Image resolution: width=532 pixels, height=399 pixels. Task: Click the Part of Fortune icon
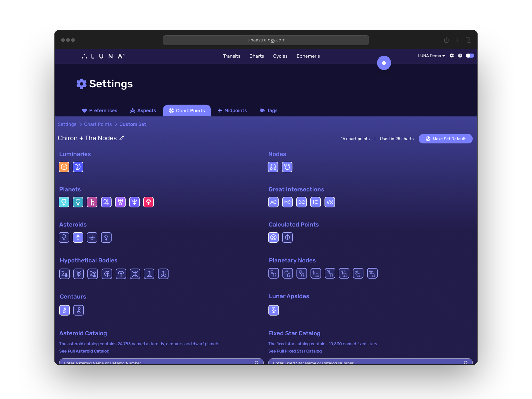273,238
